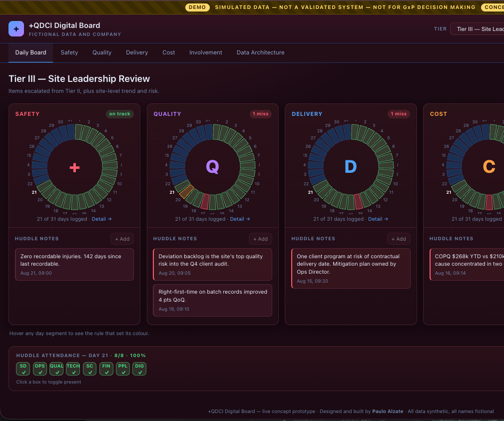Open the Data Architecture tab
Image resolution: width=504 pixels, height=421 pixels.
pos(260,52)
